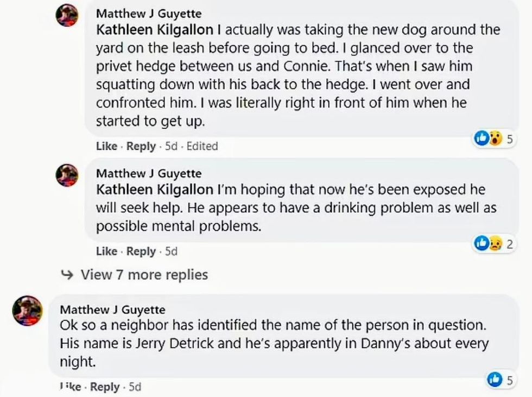Click the avatar beside the privet hedge comment
The image size is (532, 397).
(67, 16)
